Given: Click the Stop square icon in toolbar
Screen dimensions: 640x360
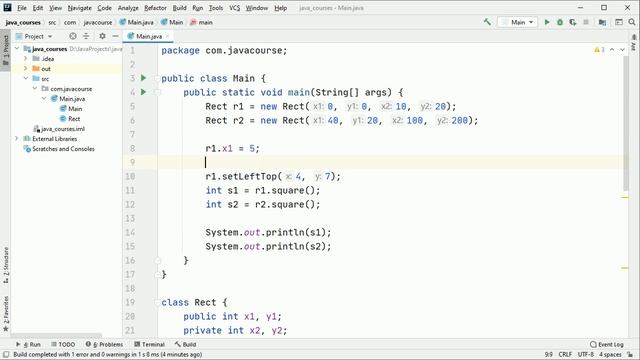Looking at the screenshot, I should [x=586, y=22].
